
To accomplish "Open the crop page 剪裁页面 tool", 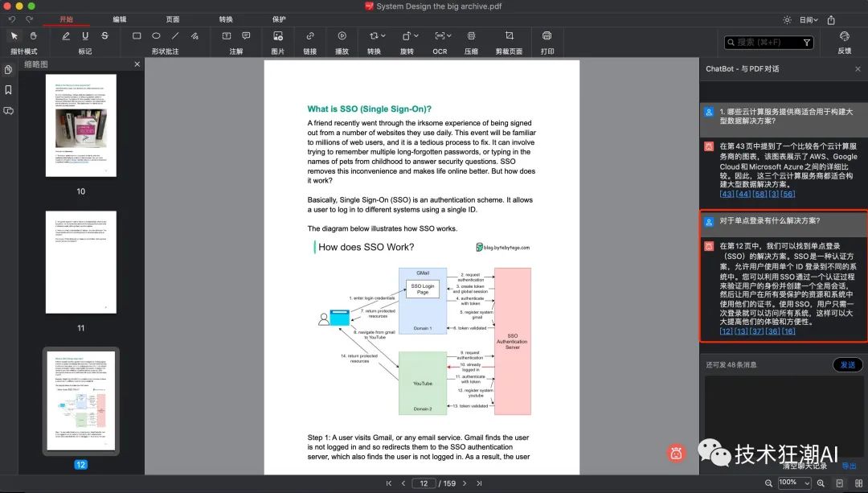I will 509,36.
